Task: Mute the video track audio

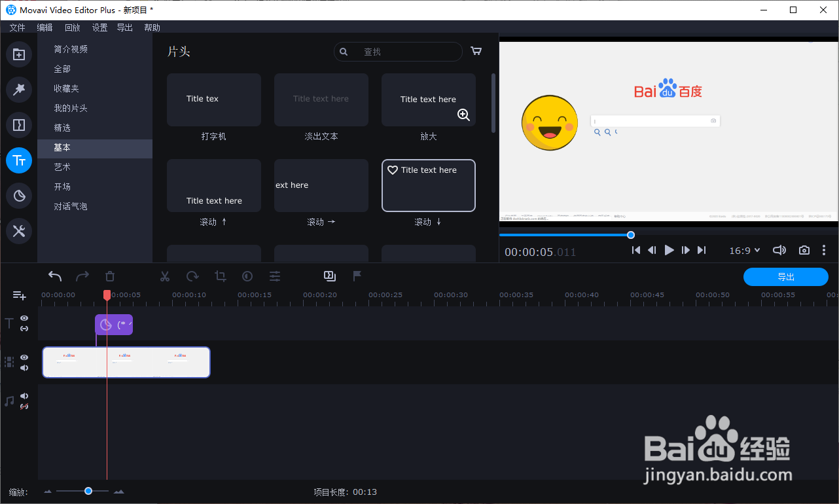Action: (x=24, y=368)
